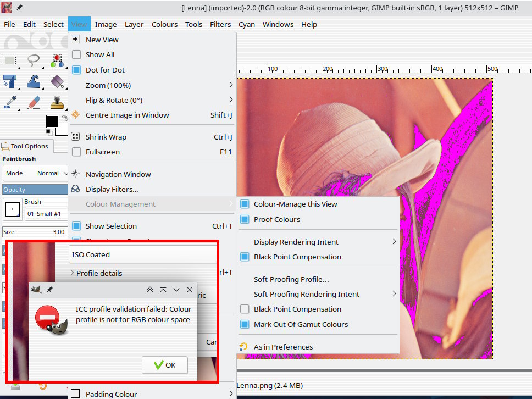The height and width of the screenshot is (399, 532).
Task: Open the Windows menu
Action: (278, 24)
